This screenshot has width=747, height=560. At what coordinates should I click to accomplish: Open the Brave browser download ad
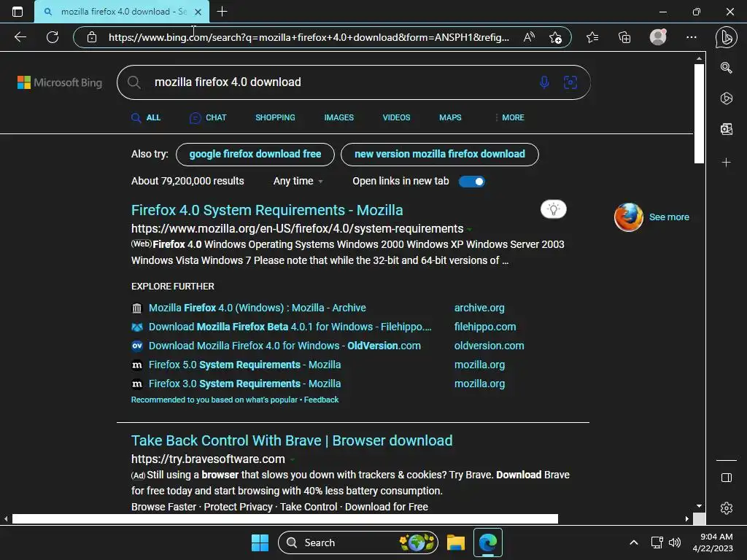click(x=292, y=440)
